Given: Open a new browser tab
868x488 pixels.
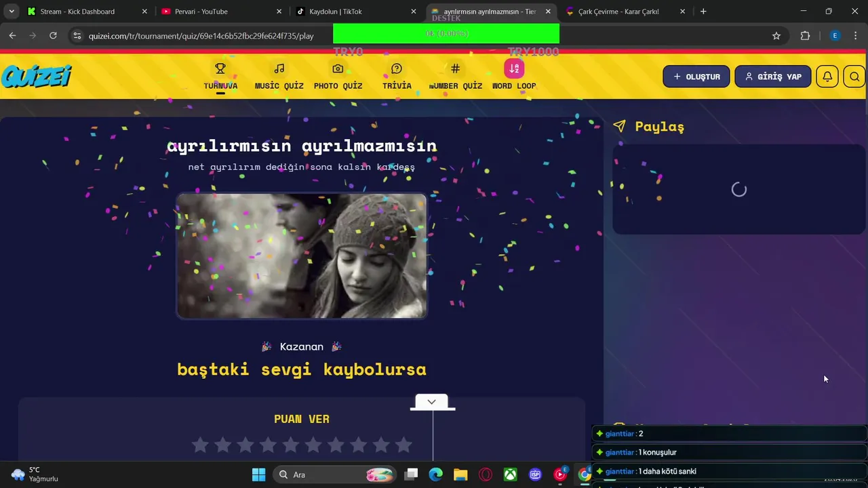Looking at the screenshot, I should pos(703,12).
